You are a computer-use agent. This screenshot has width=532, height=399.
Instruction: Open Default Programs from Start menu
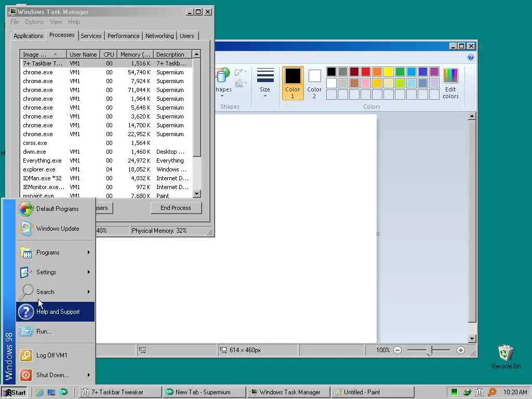(x=55, y=209)
